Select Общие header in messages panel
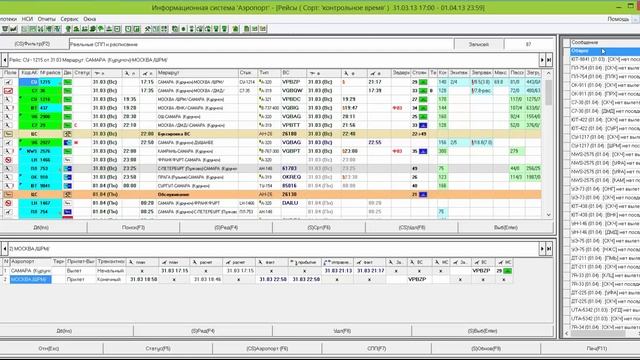 [x=605, y=51]
